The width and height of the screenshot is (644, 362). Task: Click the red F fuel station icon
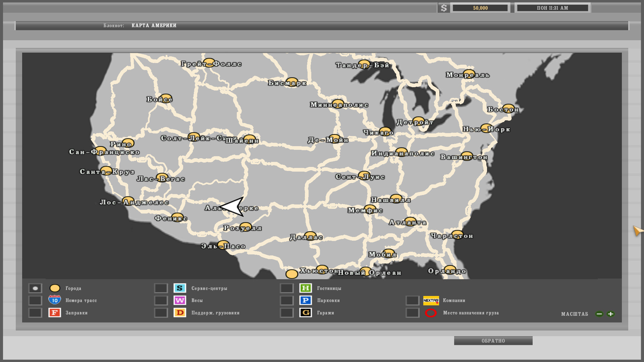pos(55,313)
